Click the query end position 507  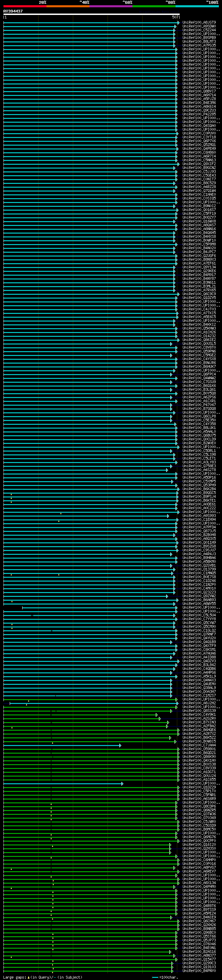175,17
